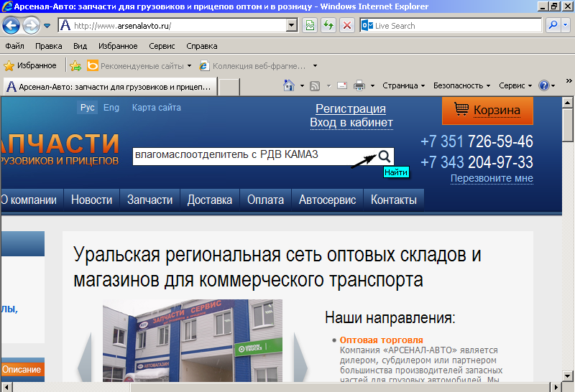Screen dimensions: 575x392
Task: Click the browser Forward arrow button
Action: (x=31, y=26)
